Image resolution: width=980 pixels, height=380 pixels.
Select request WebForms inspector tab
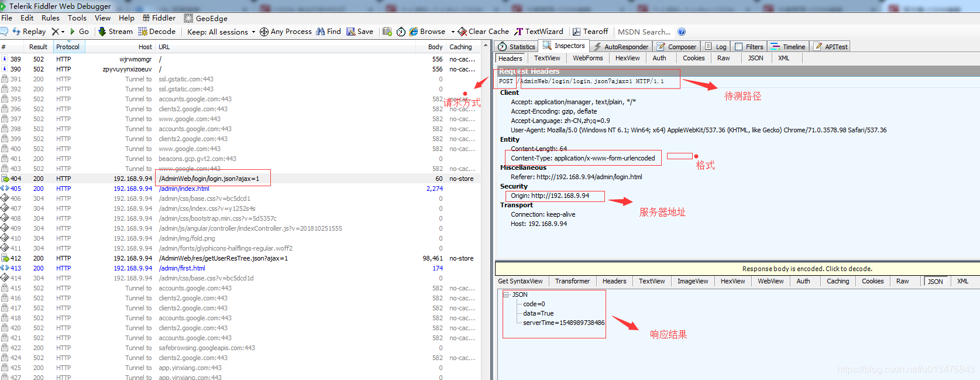click(588, 59)
